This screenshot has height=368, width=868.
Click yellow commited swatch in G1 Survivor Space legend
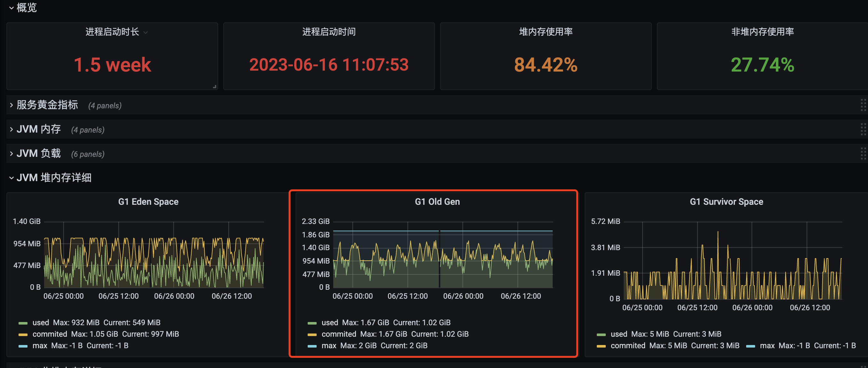pos(601,346)
